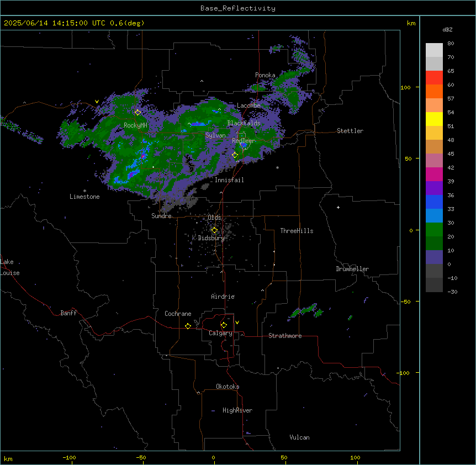Click the magenta 42 dBZ color swatch
Image resolution: width=476 pixels, height=465 pixels.
[434, 174]
